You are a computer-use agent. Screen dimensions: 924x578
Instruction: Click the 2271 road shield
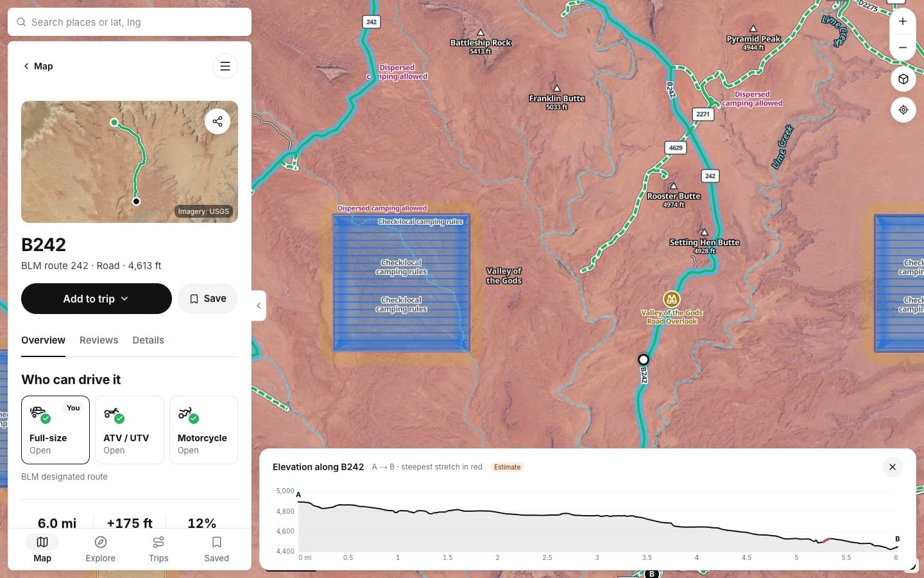703,114
